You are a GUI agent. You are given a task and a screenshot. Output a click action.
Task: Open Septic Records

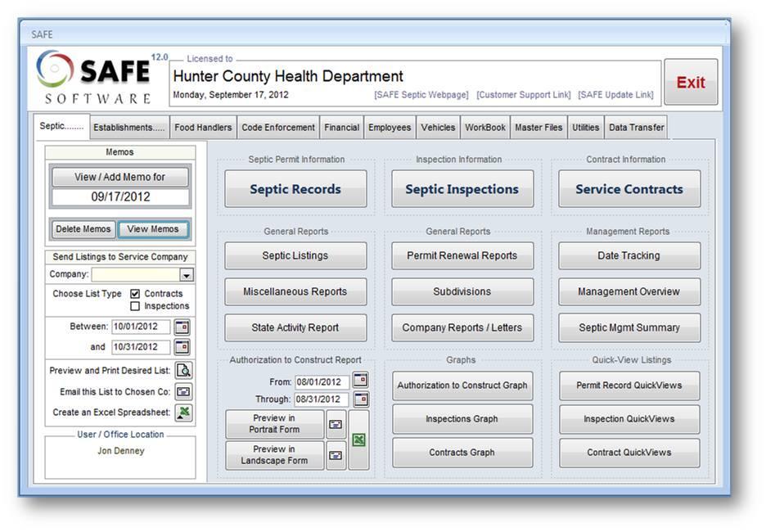pos(295,189)
